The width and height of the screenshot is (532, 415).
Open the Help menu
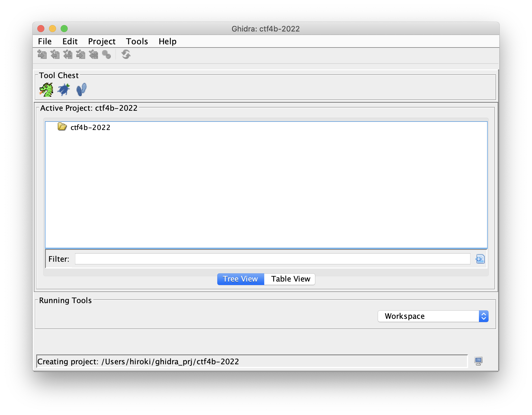[x=168, y=41]
